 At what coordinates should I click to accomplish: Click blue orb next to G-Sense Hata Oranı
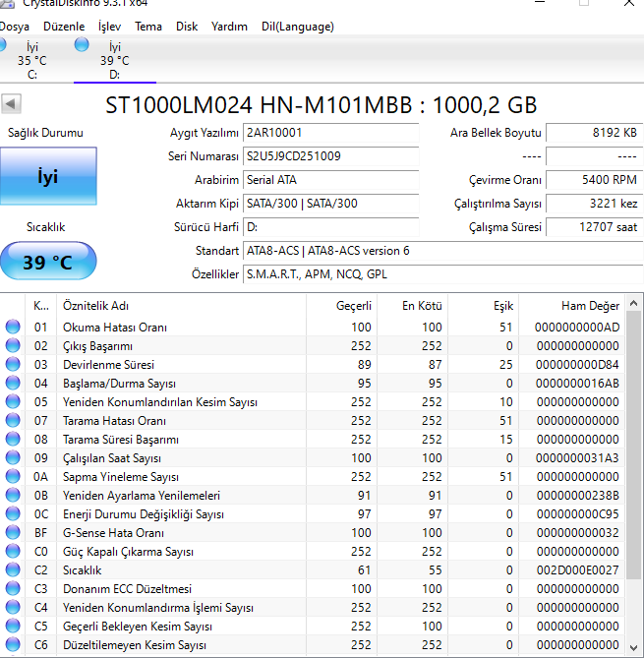click(13, 533)
